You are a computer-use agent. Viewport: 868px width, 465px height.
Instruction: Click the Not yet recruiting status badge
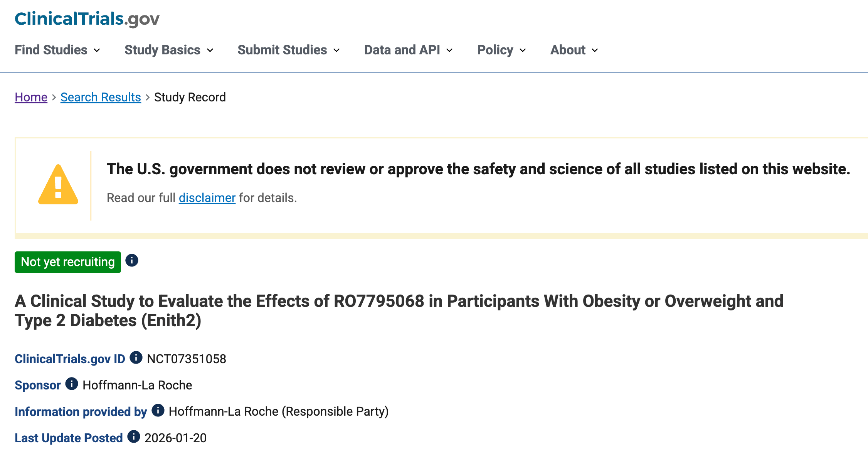(x=68, y=262)
